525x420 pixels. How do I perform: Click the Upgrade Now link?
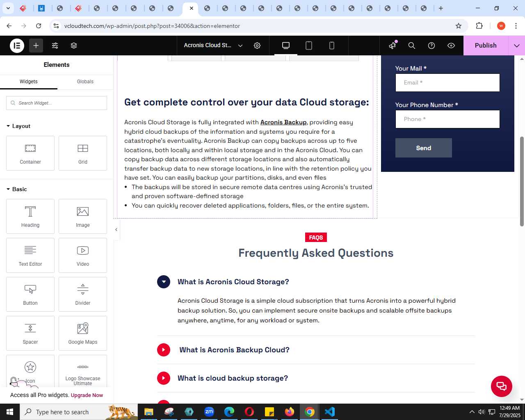pos(87,395)
